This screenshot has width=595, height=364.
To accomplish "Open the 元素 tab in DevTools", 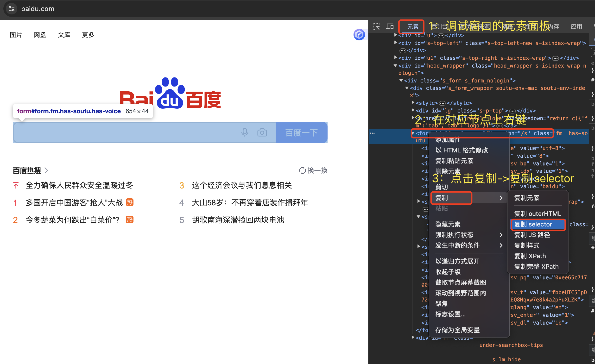I will coord(413,26).
